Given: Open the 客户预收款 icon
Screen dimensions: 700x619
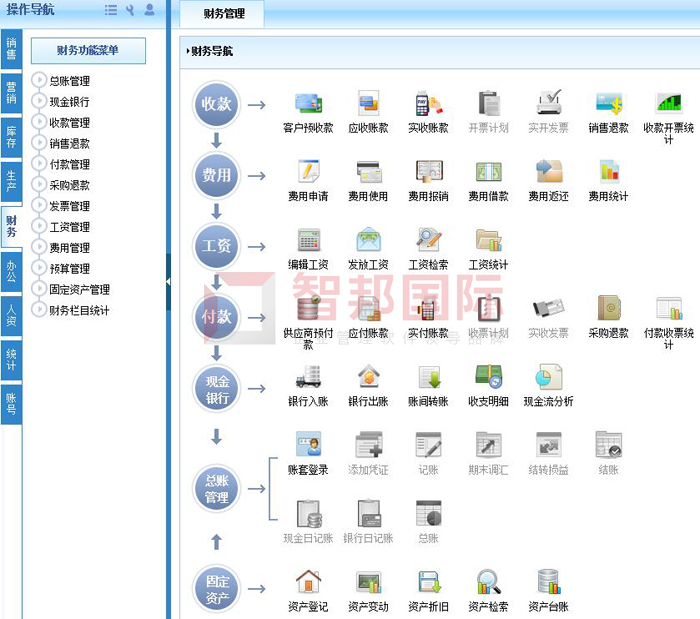Looking at the screenshot, I should 307,103.
